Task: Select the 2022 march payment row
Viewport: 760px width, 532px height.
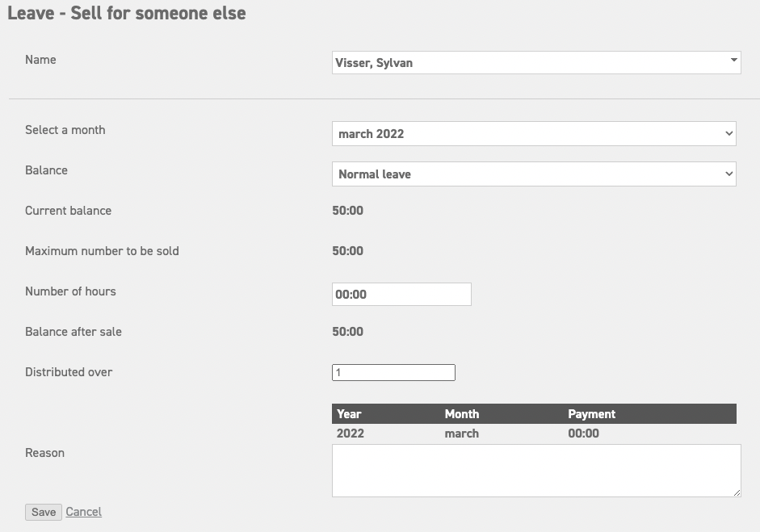Action: click(x=534, y=433)
